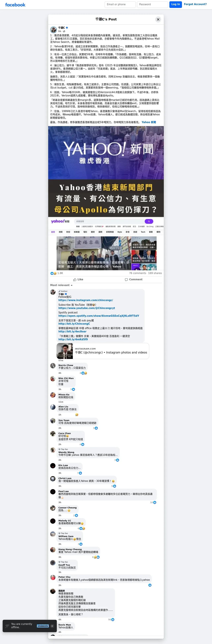View the reactions on Hang Hang Cheung's comment

click(x=96, y=557)
